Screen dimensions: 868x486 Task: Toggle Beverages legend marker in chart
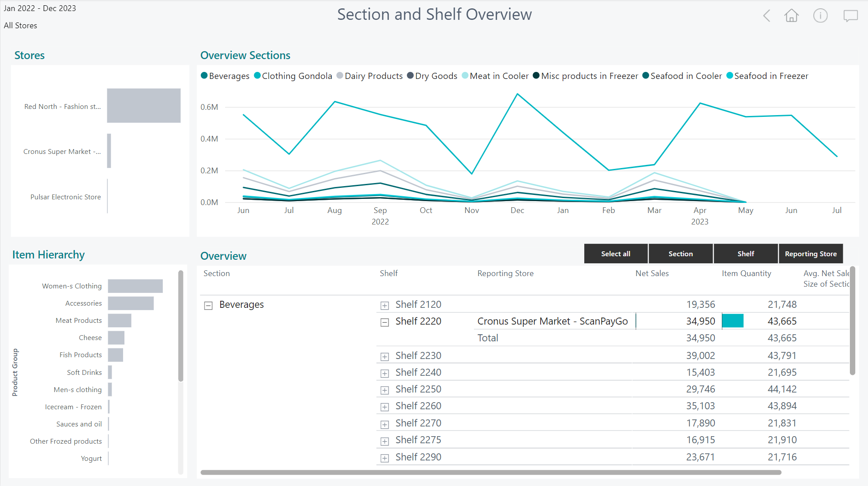coord(204,76)
